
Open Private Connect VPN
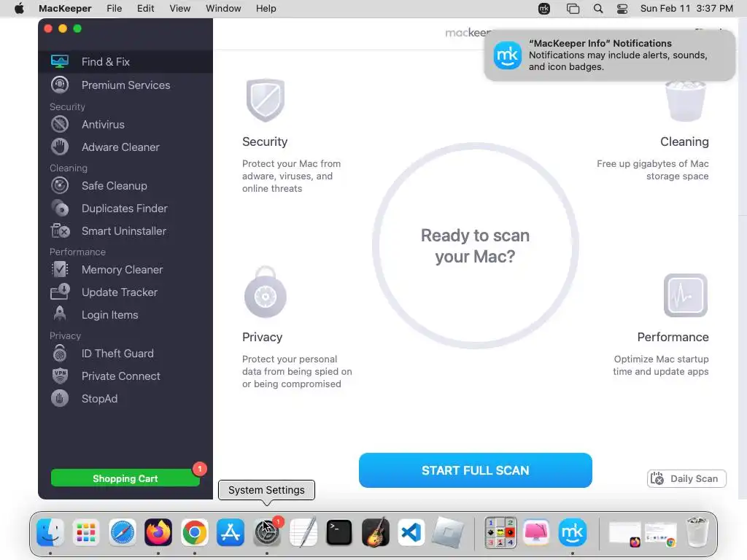coord(125,376)
